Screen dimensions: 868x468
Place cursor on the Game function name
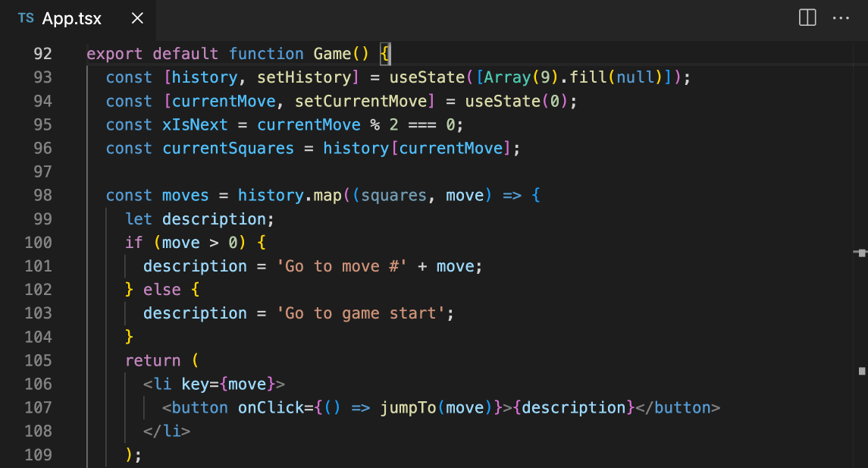[x=334, y=53]
